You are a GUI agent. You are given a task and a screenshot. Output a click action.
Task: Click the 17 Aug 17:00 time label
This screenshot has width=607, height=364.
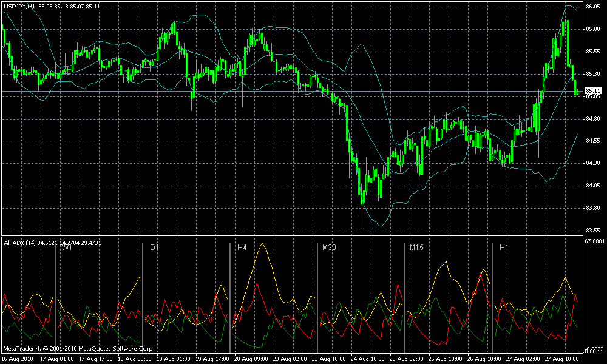[96, 359]
